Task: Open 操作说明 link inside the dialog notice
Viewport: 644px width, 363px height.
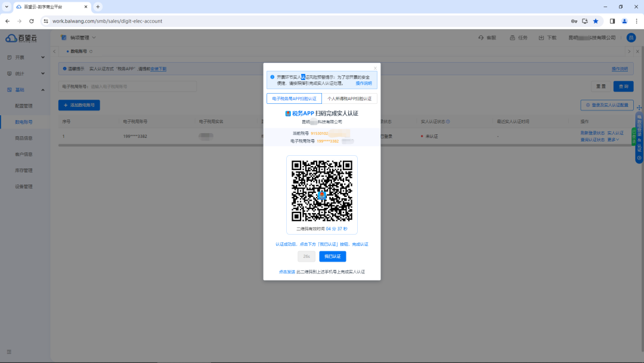Action: 364,83
